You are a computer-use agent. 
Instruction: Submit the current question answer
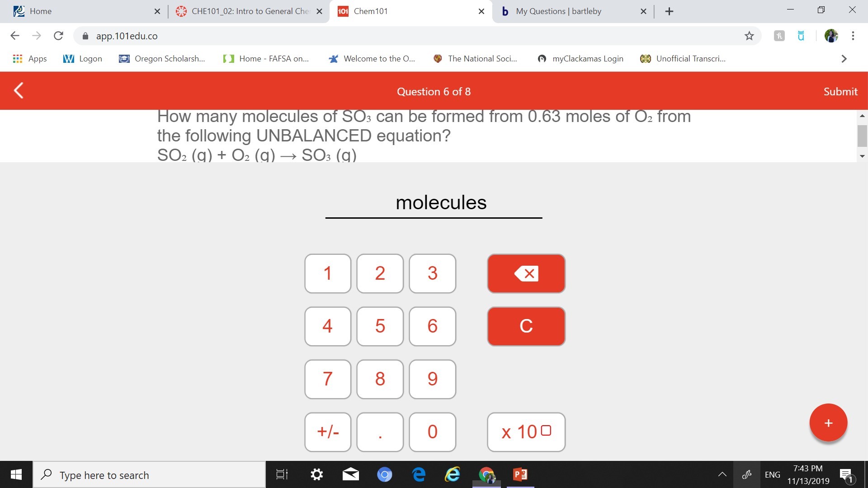click(840, 91)
